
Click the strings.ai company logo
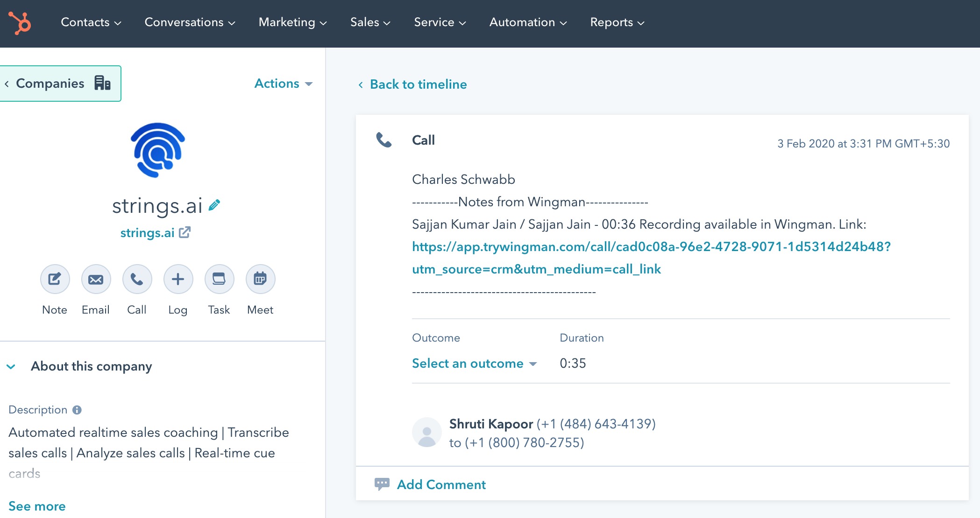tap(158, 150)
